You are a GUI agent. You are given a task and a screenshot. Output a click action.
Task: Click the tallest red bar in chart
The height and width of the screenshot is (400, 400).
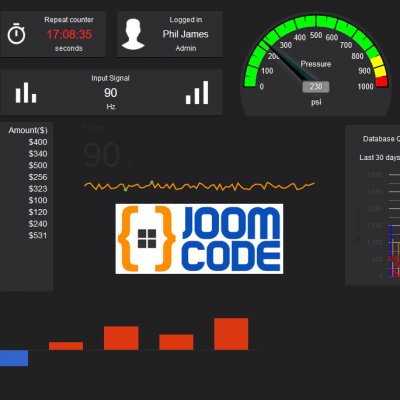231,334
